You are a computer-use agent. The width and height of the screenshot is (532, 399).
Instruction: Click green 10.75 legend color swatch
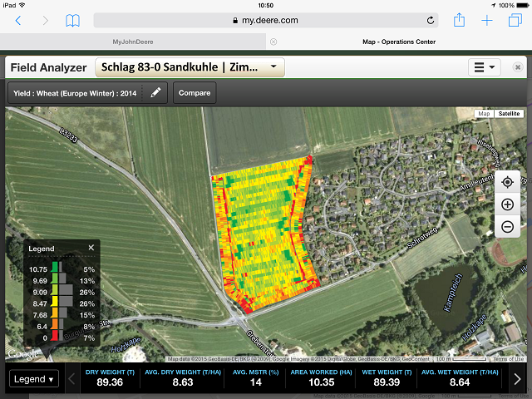[55, 269]
